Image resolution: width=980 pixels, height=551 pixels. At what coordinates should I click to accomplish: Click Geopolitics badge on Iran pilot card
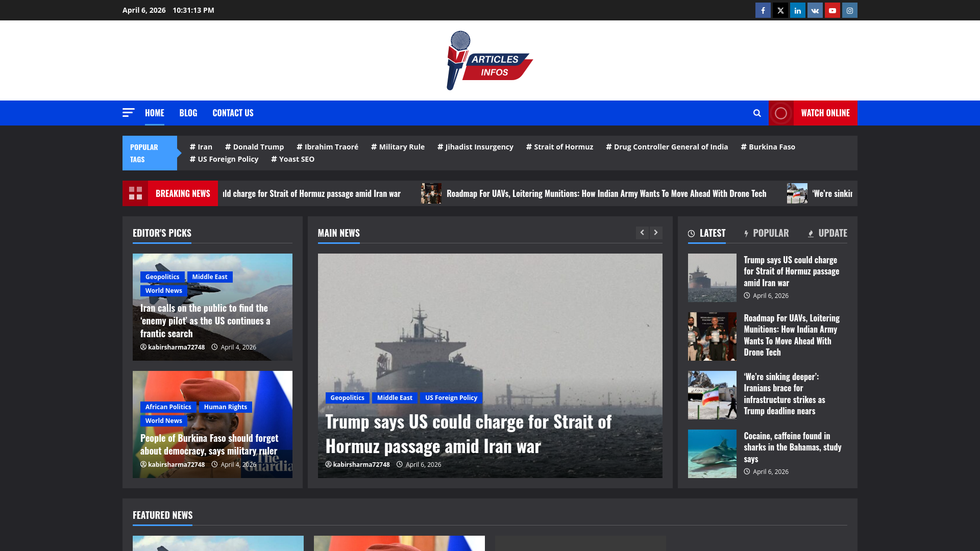point(162,277)
